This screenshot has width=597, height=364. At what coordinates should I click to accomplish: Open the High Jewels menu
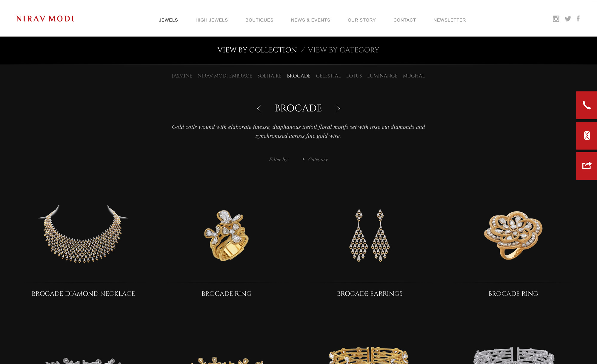click(212, 20)
